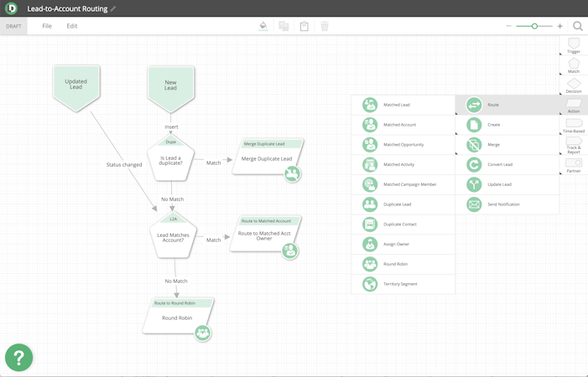This screenshot has height=377, width=588.
Task: Select the Action node palette item
Action: tap(574, 106)
